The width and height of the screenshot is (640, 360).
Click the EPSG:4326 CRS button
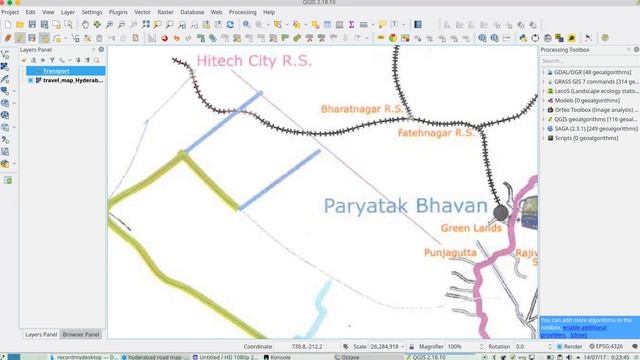(x=606, y=347)
